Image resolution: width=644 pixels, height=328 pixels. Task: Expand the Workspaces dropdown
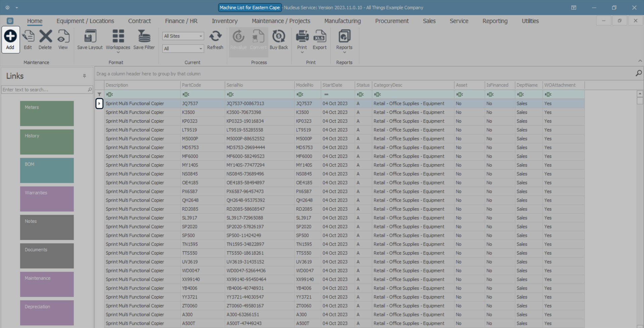118,53
